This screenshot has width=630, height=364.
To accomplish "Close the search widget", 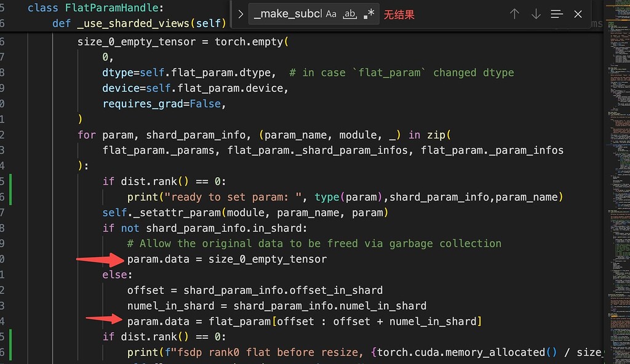I will (576, 14).
